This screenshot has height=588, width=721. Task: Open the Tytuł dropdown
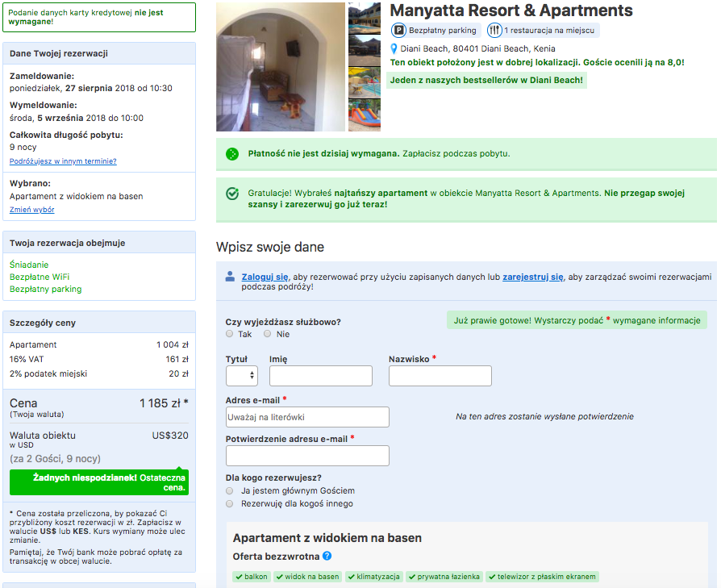242,376
